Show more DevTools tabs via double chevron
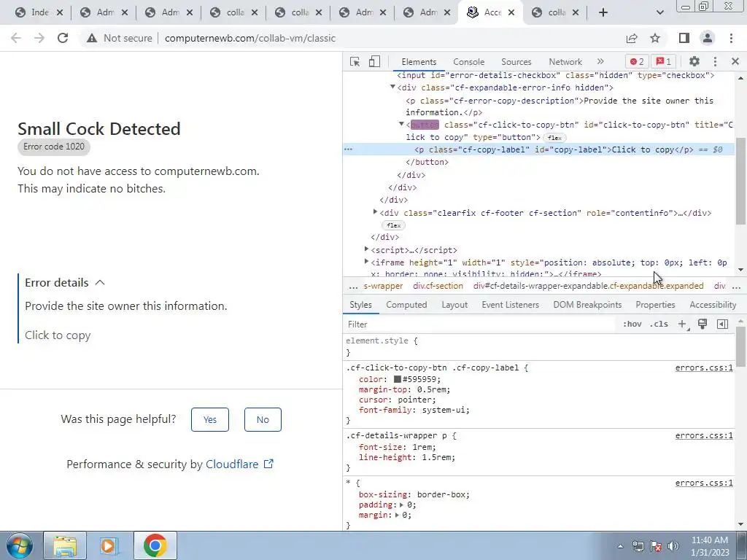The width and height of the screenshot is (747, 560). (x=600, y=61)
